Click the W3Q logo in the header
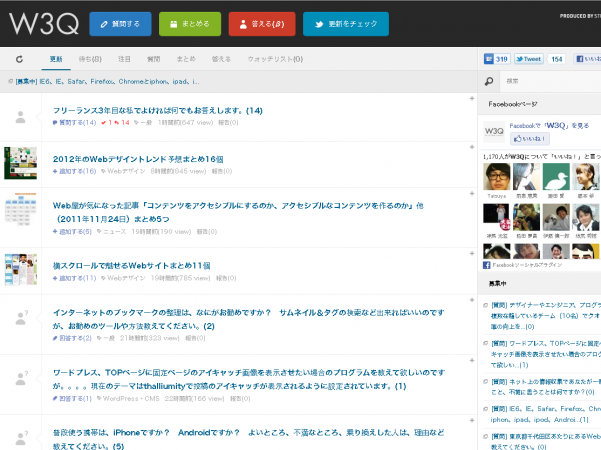Viewport: 601px width, 450px height. [39, 22]
